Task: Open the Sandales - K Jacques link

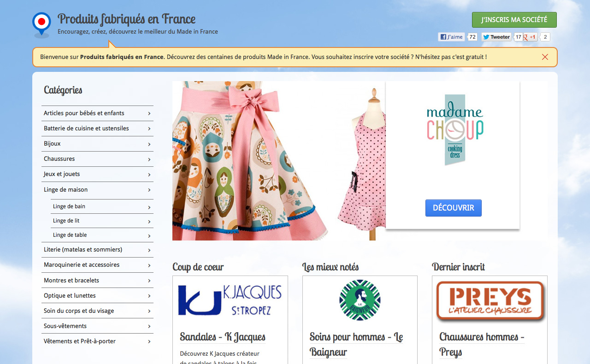Action: pos(223,337)
